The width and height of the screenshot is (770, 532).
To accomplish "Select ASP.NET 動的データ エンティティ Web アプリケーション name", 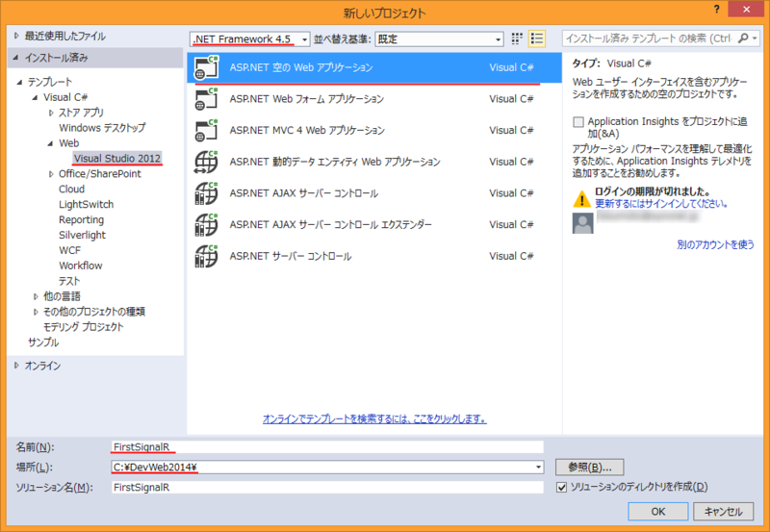I will [335, 162].
